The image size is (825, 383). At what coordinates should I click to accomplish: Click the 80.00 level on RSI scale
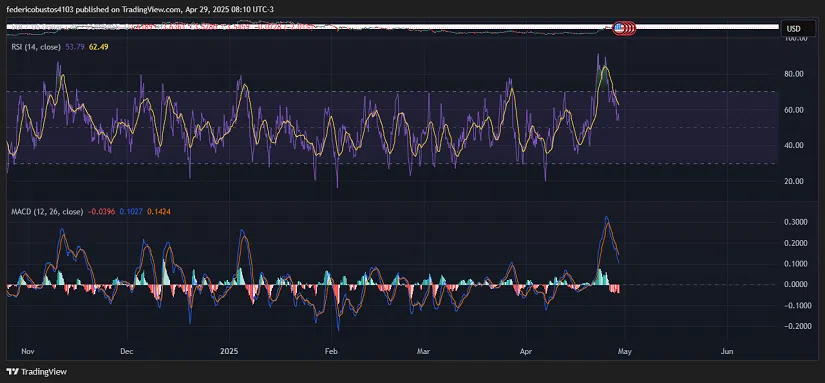[x=794, y=74]
